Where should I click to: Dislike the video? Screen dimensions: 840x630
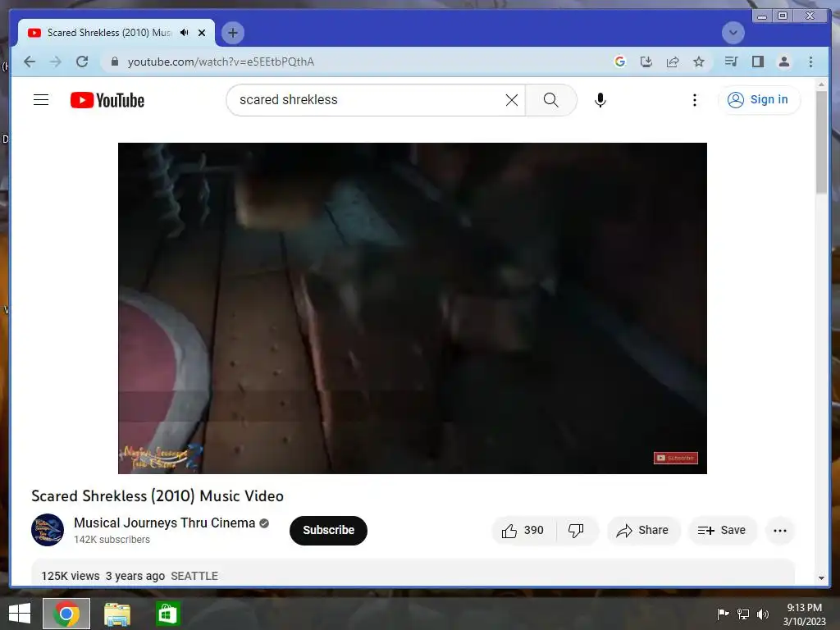(577, 531)
